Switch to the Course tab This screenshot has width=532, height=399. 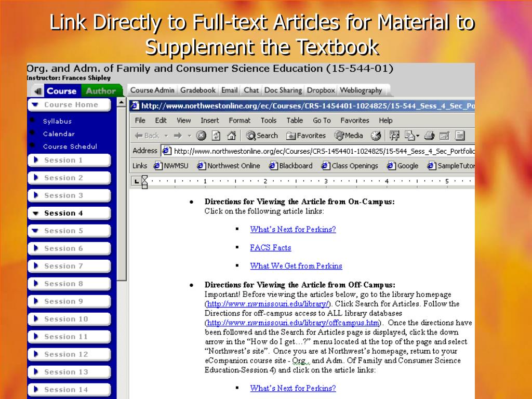click(x=61, y=91)
